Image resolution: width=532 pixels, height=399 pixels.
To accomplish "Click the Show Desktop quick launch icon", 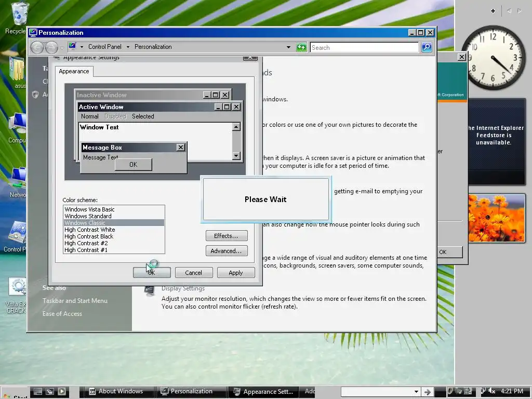I will pos(38,391).
